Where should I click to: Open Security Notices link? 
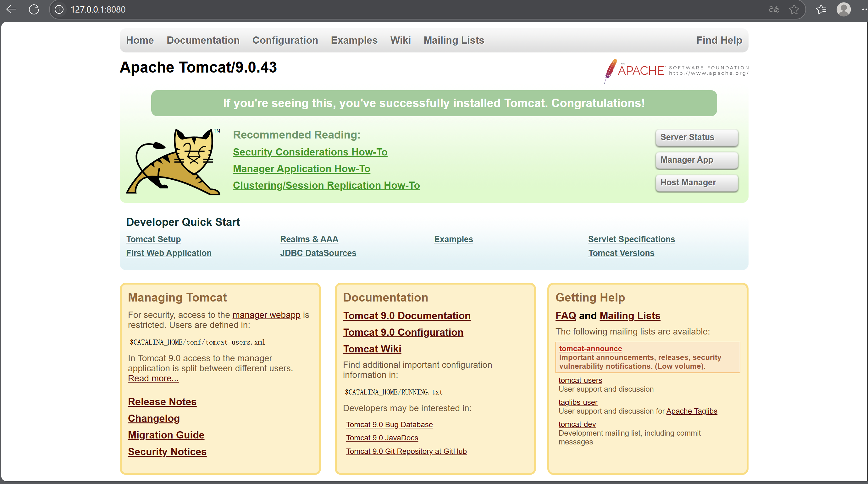click(167, 452)
